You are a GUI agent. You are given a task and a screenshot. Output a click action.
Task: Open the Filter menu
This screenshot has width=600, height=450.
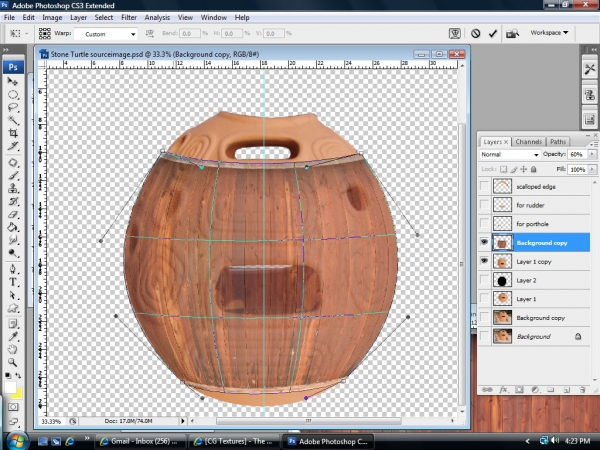[129, 18]
